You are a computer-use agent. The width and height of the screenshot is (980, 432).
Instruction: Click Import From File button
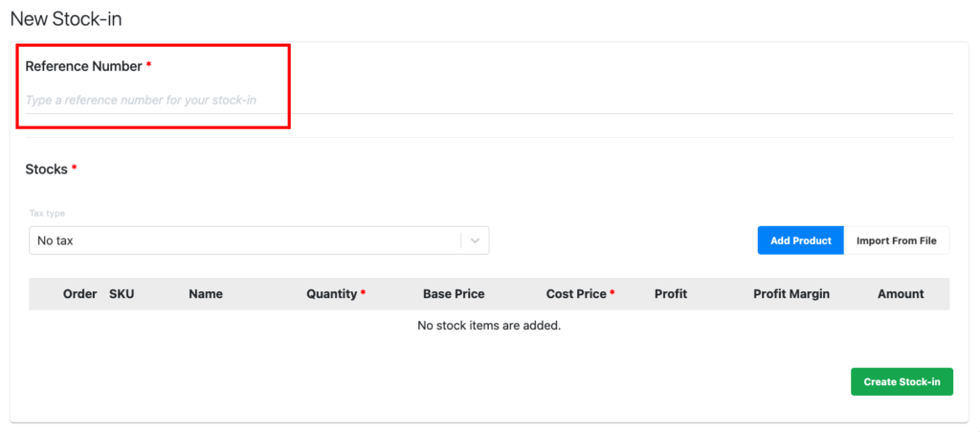(896, 240)
